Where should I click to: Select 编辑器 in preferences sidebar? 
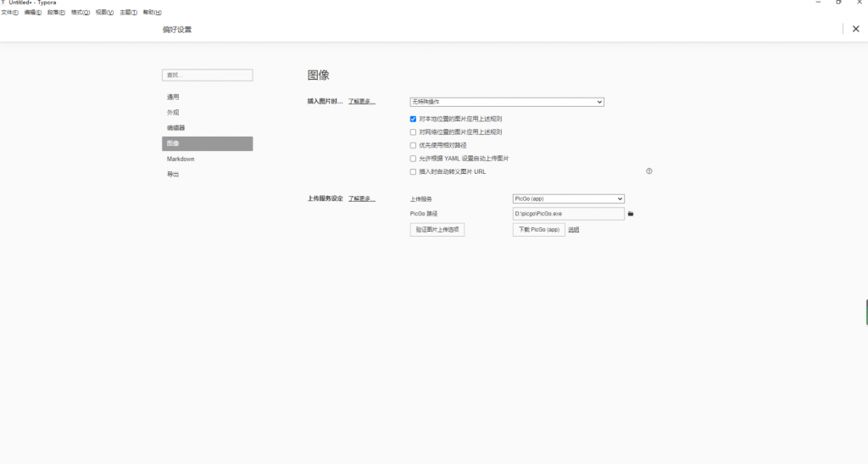[208, 128]
